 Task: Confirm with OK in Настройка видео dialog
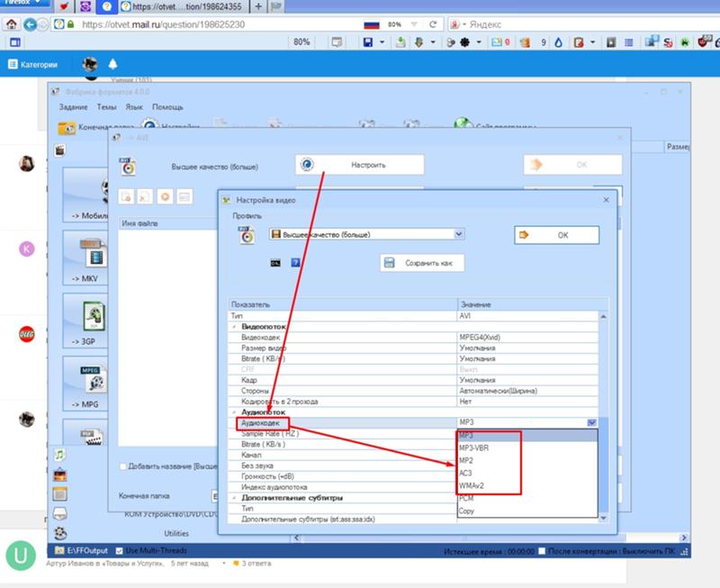556,235
